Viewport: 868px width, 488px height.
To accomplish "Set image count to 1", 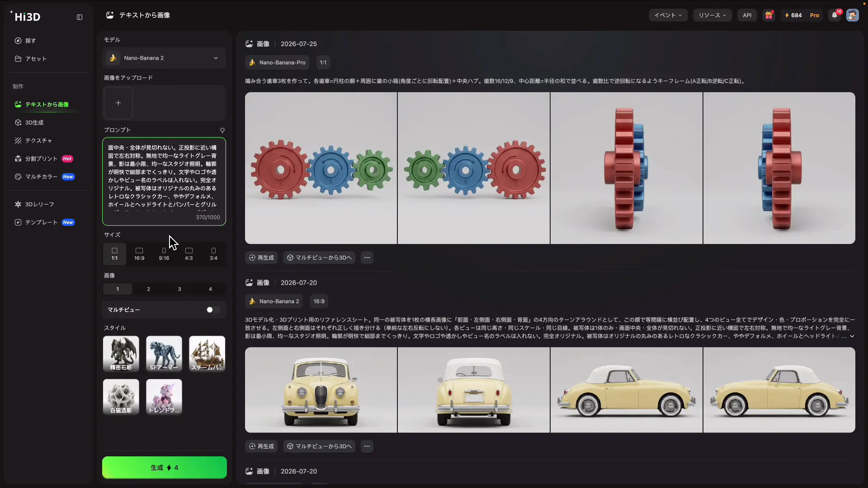I will 118,289.
